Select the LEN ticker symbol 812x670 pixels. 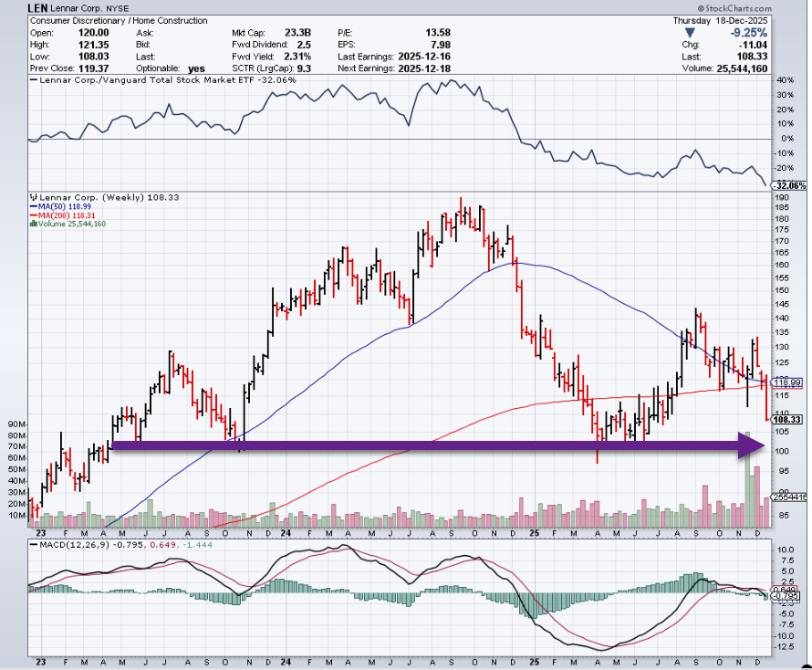pos(40,6)
